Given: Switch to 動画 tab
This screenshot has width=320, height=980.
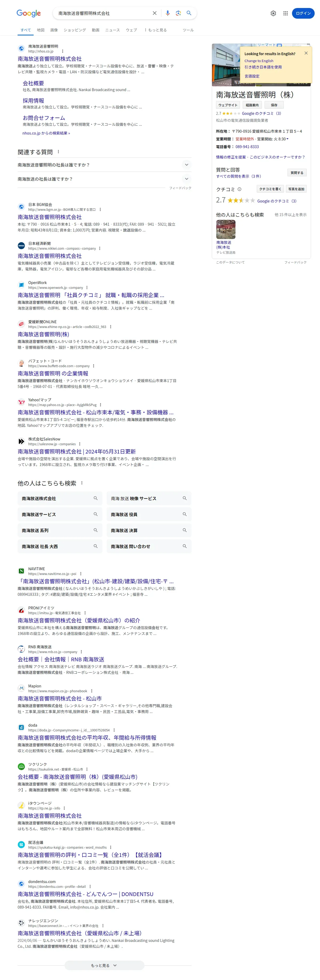Looking at the screenshot, I should [96, 30].
